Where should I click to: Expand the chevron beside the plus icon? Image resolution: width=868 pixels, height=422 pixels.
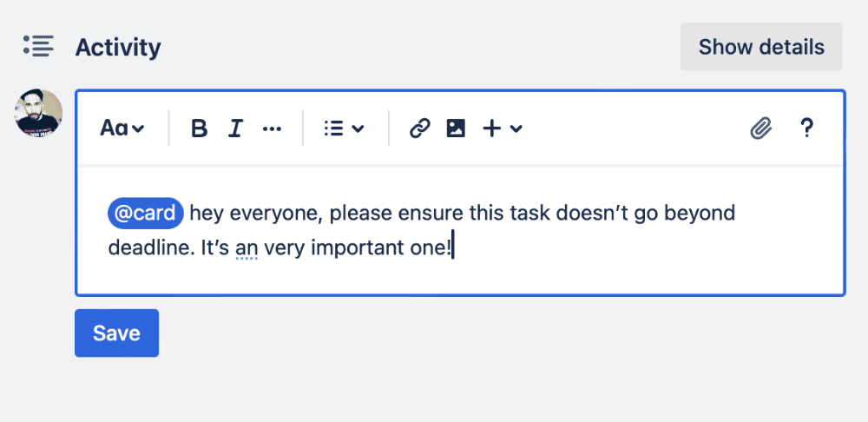(516, 129)
